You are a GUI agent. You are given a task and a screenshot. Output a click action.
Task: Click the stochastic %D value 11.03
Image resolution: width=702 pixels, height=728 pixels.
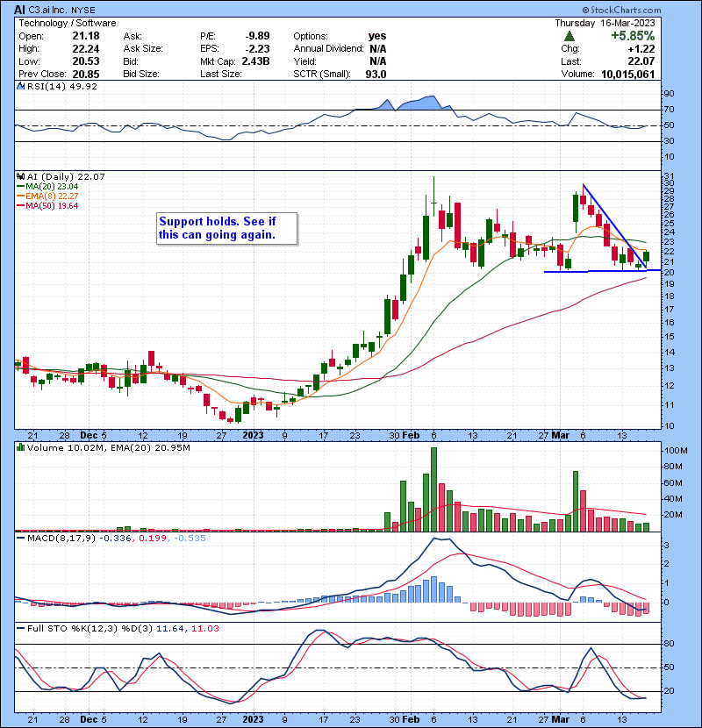(204, 628)
